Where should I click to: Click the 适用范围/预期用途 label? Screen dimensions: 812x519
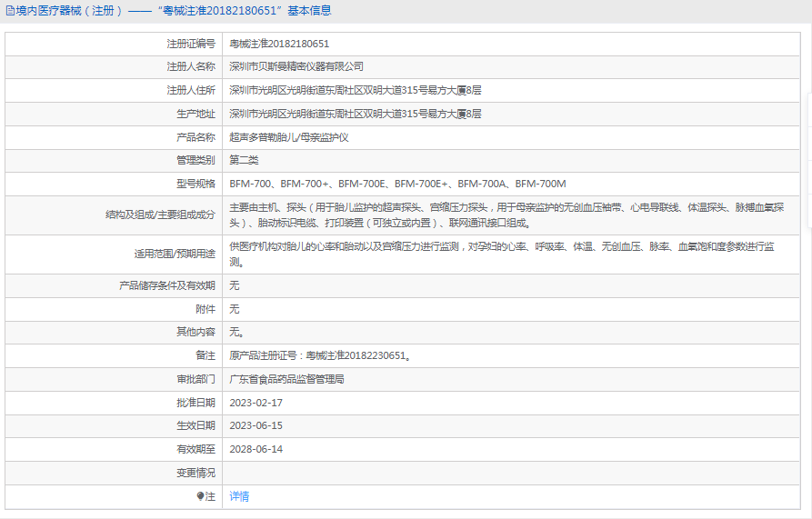click(175, 255)
